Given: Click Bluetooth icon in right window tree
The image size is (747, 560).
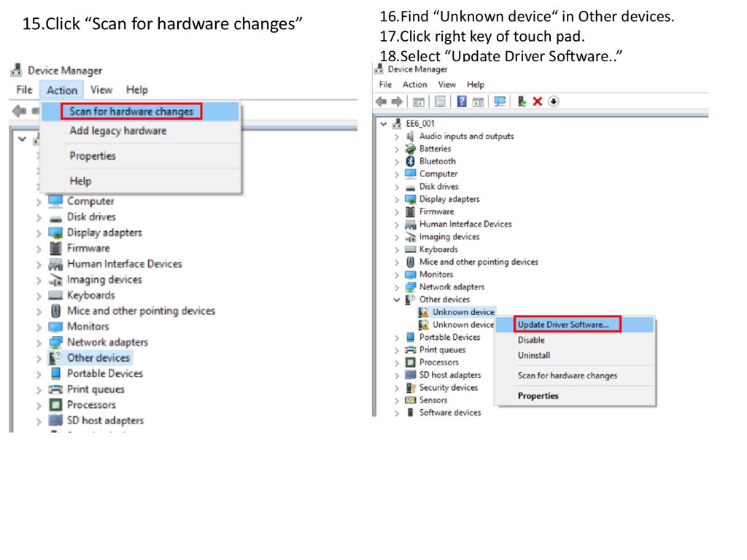Looking at the screenshot, I should pyautogui.click(x=410, y=161).
